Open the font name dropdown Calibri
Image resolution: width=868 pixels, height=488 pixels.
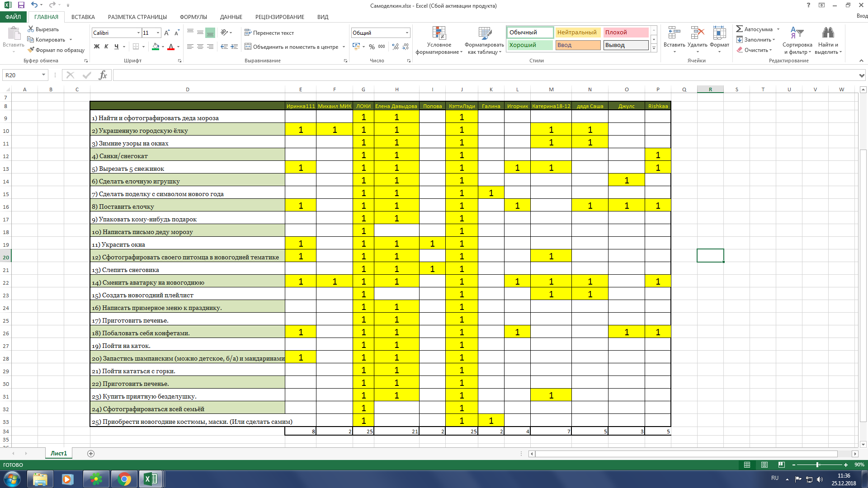point(138,33)
